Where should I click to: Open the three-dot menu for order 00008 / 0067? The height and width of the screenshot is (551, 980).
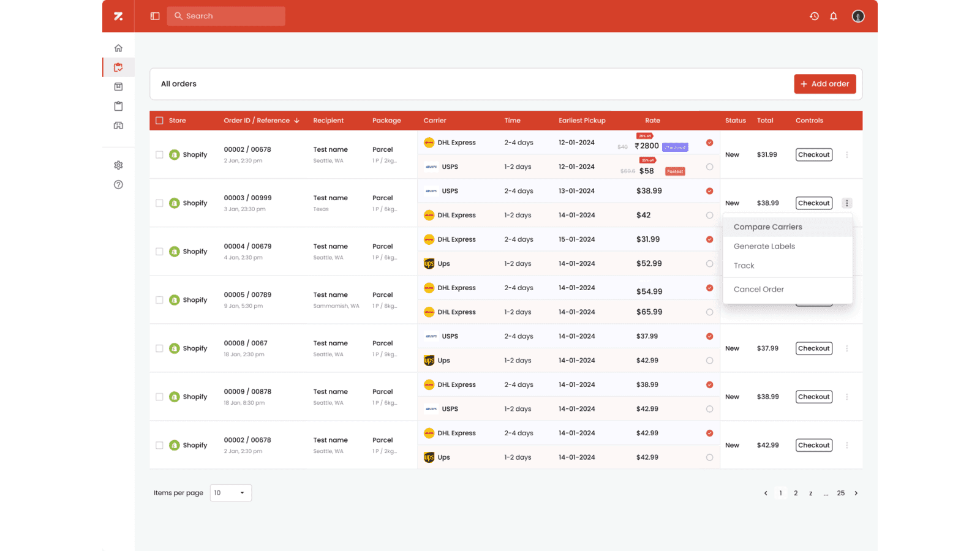click(x=847, y=348)
